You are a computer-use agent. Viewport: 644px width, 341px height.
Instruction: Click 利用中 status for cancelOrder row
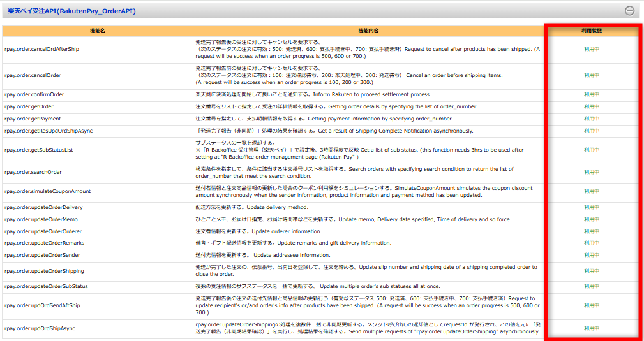tap(592, 75)
